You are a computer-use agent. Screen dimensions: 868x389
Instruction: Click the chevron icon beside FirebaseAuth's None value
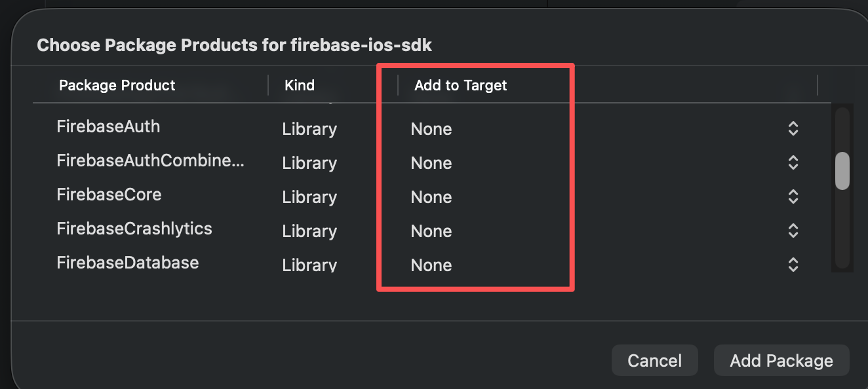coord(793,129)
